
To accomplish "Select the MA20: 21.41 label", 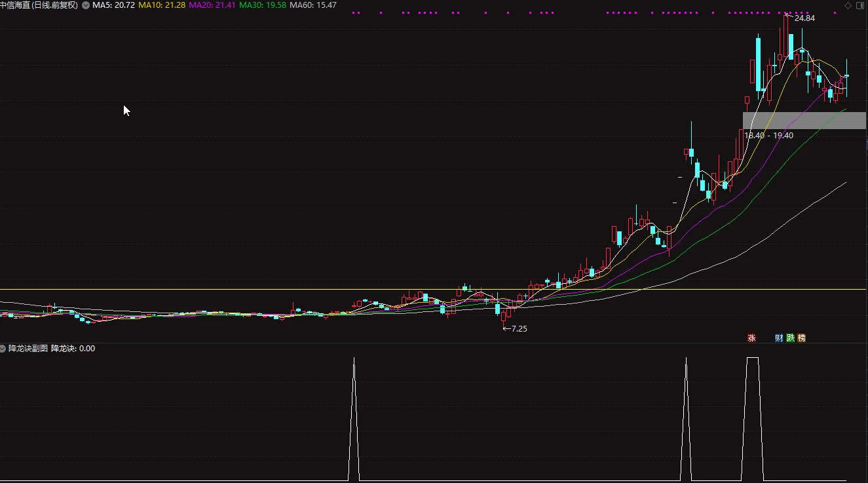I will [x=212, y=5].
